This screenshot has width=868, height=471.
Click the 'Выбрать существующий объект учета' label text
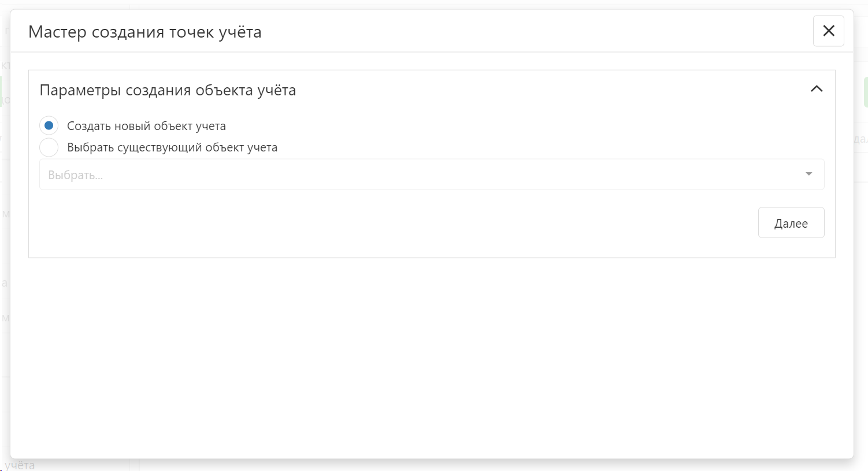172,147
